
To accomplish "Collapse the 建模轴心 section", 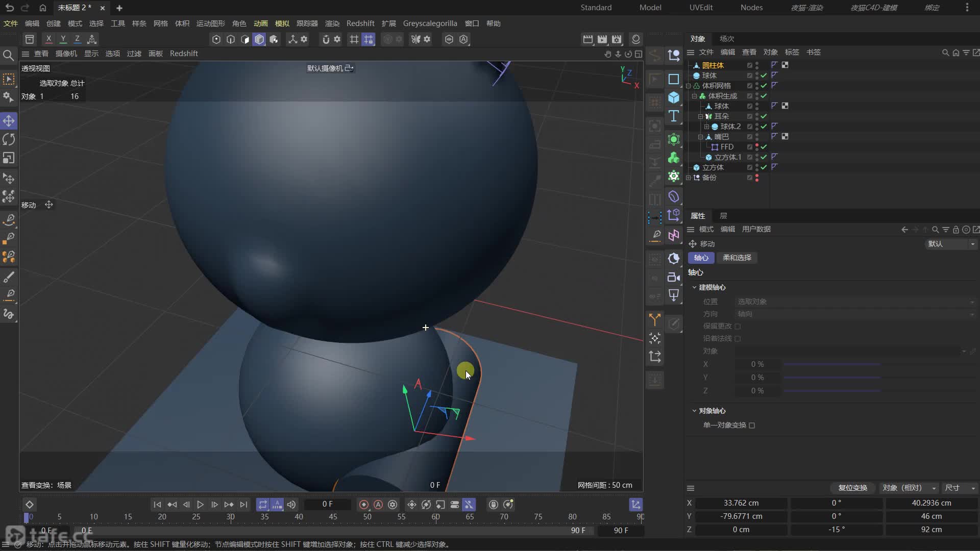I will pyautogui.click(x=694, y=287).
